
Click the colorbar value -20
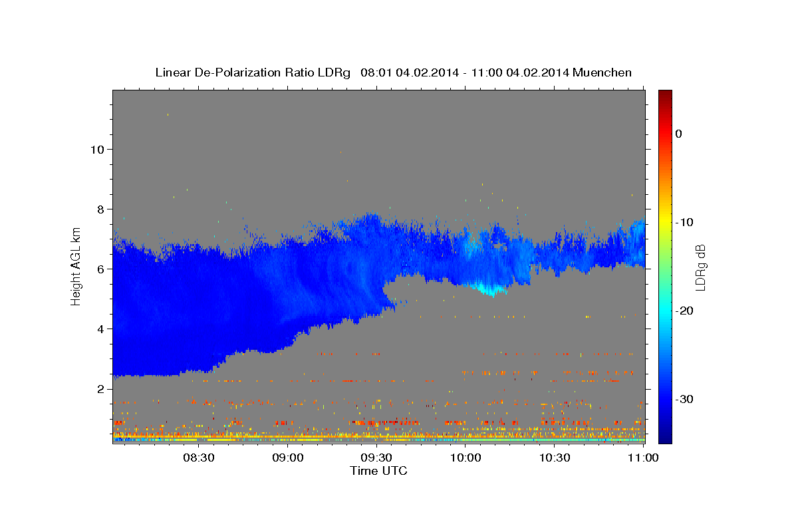[685, 311]
